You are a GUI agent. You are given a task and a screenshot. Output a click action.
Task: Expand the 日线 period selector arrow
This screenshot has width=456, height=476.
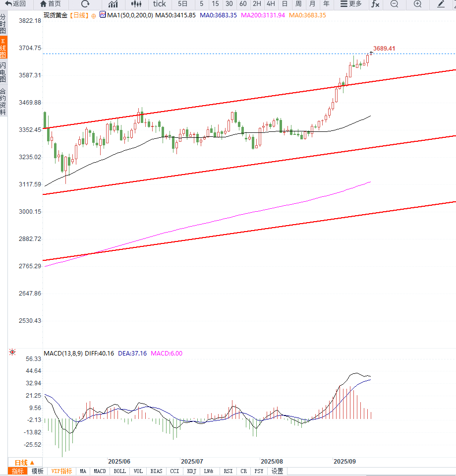point(32,462)
